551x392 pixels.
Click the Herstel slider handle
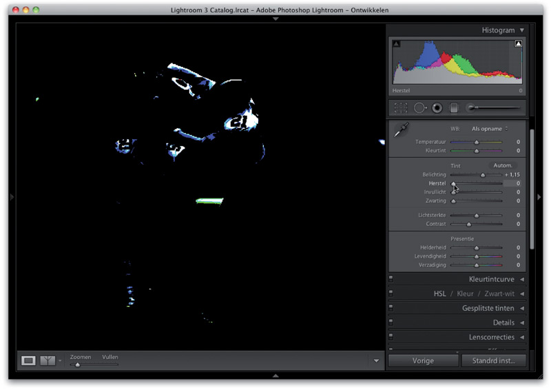[x=453, y=183]
